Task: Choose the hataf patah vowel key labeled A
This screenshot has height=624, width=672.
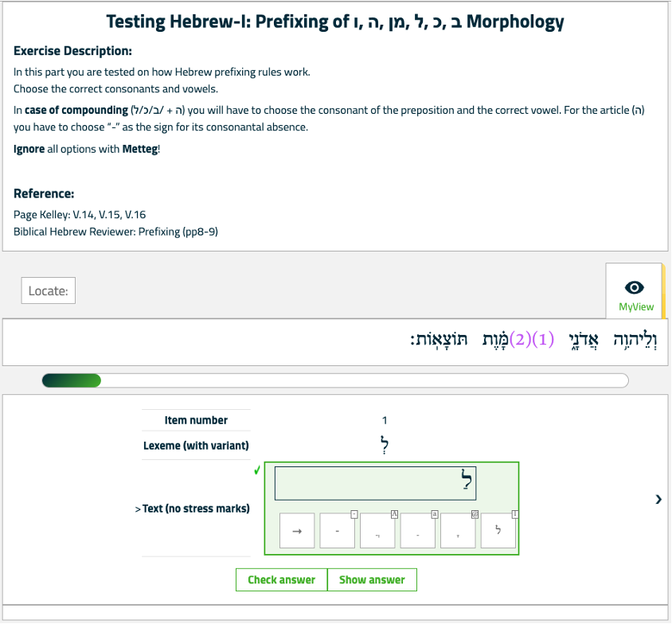Action: [377, 531]
